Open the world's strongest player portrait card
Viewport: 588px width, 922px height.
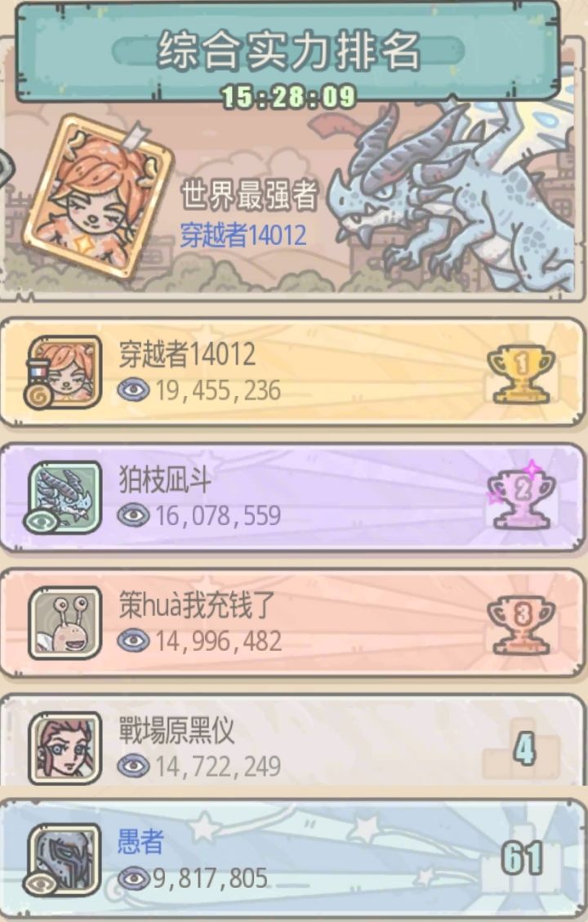click(x=97, y=197)
